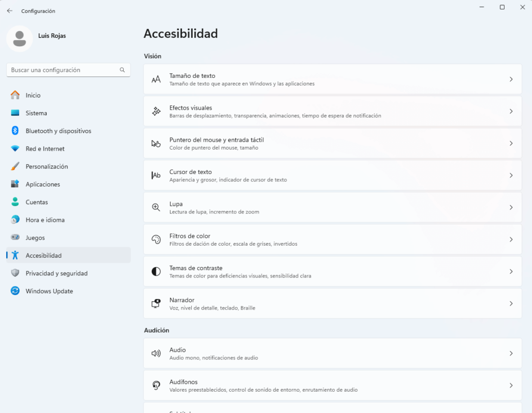Expand Cursor de texto using its chevron

511,176
